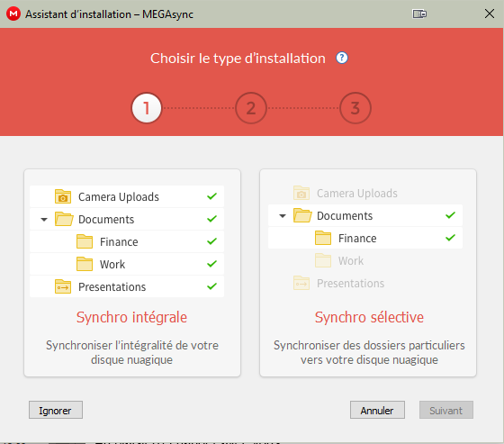504x444 pixels.
Task: Click the Documents folder icon in Synchro sélective
Action: click(x=302, y=215)
